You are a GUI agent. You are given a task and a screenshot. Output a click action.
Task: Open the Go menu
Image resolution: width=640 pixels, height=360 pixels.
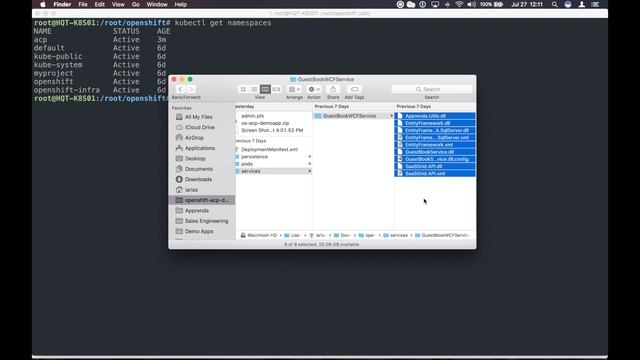click(136, 4)
